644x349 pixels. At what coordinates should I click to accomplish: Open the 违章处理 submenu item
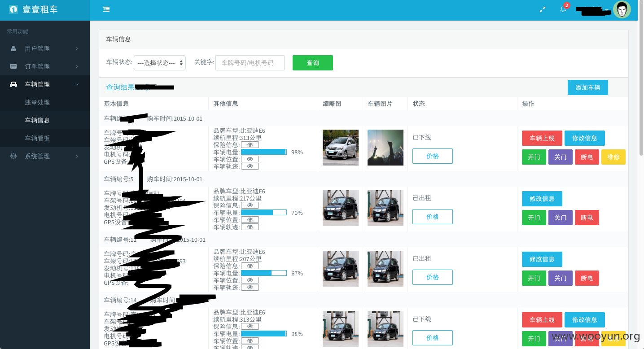point(37,102)
